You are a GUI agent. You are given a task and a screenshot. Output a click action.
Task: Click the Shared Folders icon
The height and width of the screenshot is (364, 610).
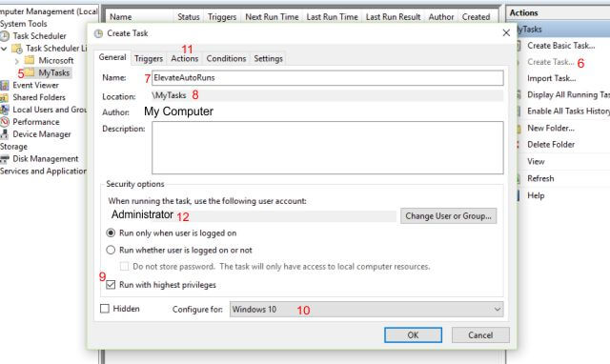[4, 97]
